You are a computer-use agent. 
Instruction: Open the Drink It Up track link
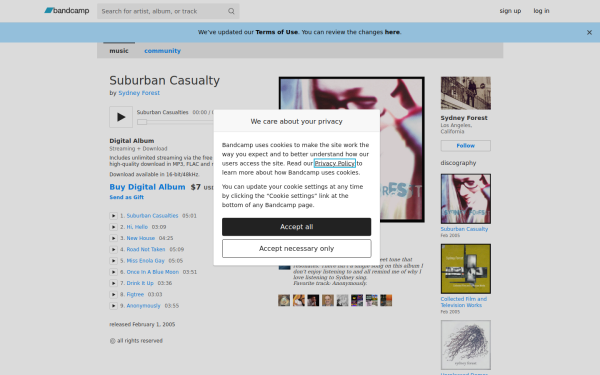[140, 283]
